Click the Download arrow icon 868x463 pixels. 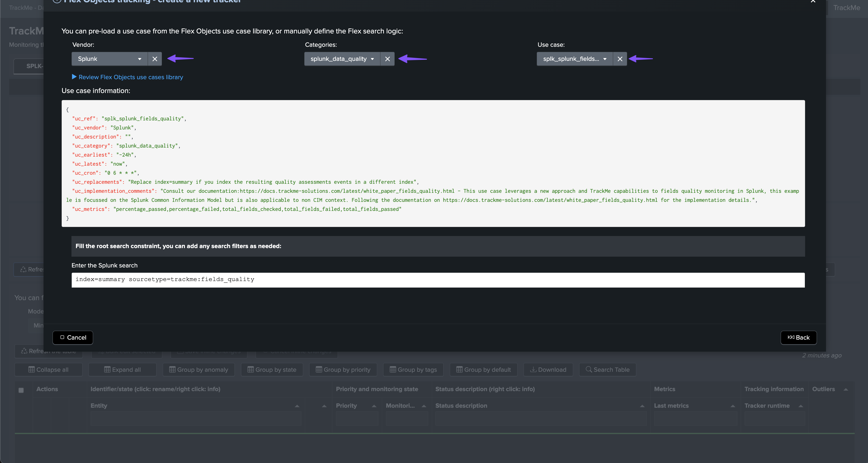point(533,369)
